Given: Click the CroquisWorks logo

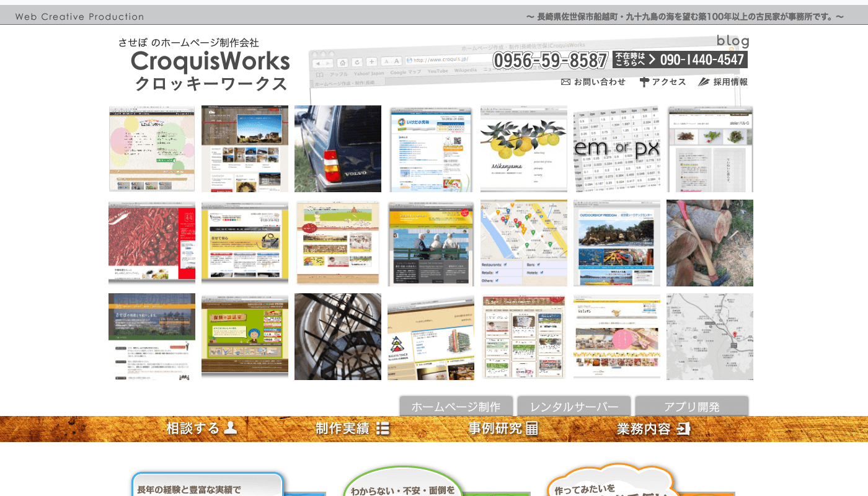Looking at the screenshot, I should pos(210,62).
